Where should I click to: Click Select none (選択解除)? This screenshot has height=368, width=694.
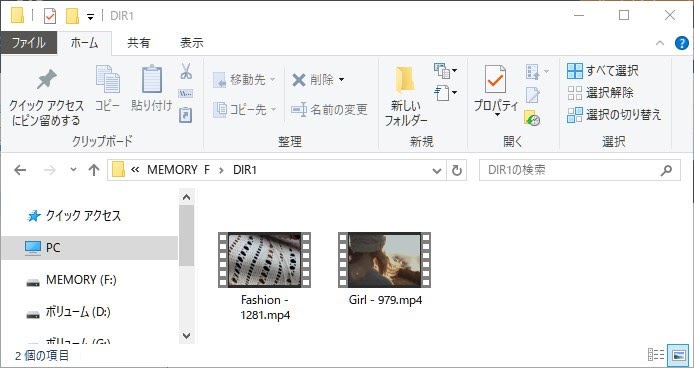[x=600, y=93]
